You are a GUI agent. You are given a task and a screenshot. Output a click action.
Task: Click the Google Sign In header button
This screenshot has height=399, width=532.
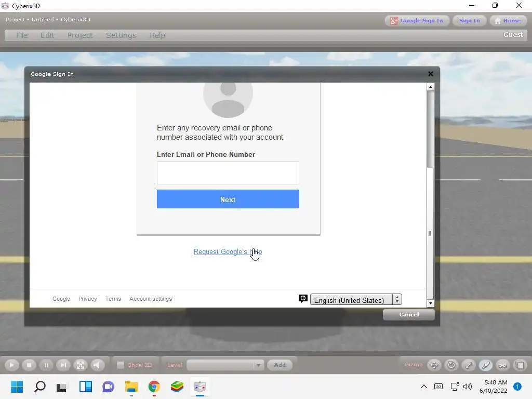[417, 21]
